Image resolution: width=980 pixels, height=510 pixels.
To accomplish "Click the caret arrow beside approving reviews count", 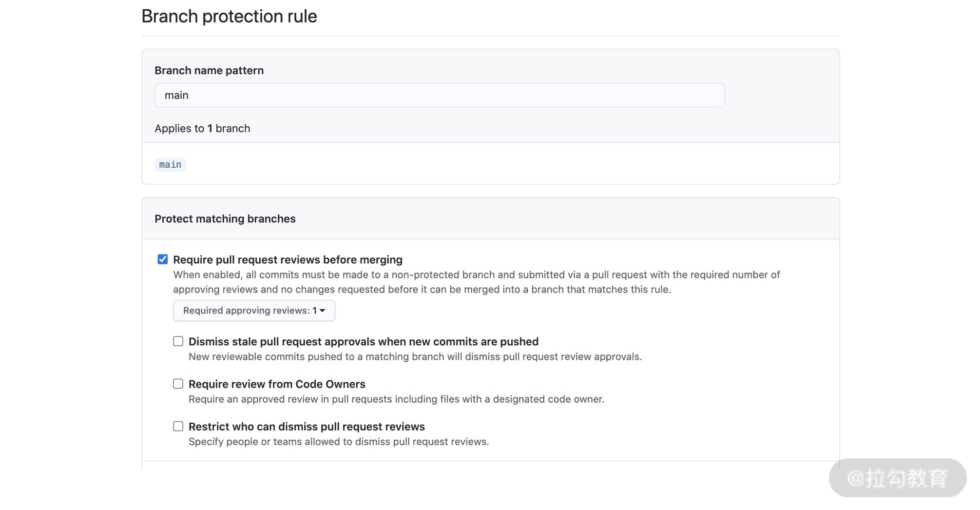I will (323, 311).
